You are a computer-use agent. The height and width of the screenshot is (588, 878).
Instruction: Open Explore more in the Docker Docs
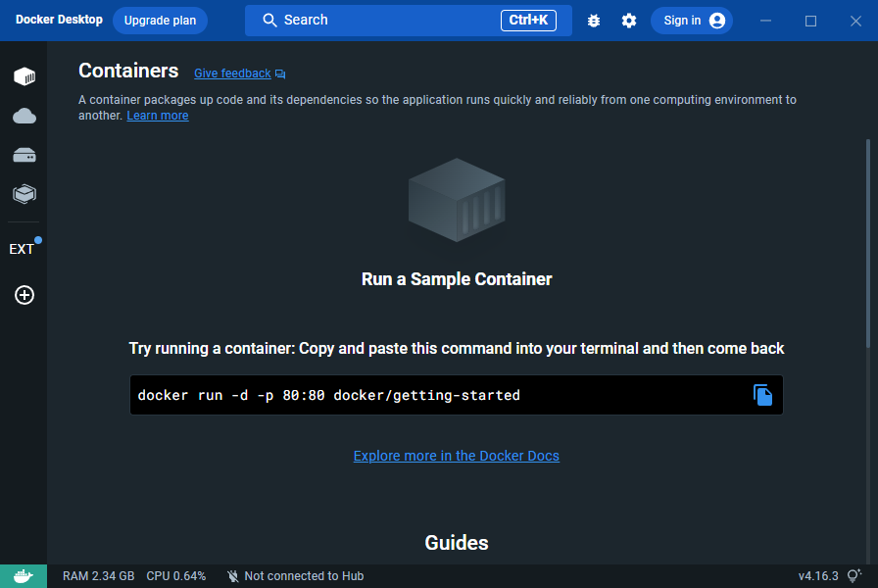[x=457, y=456]
